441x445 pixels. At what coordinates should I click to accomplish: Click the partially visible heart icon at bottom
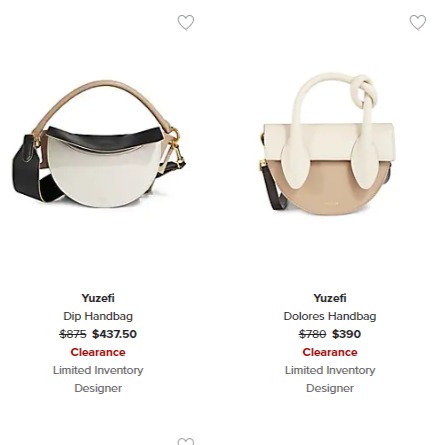click(x=186, y=441)
